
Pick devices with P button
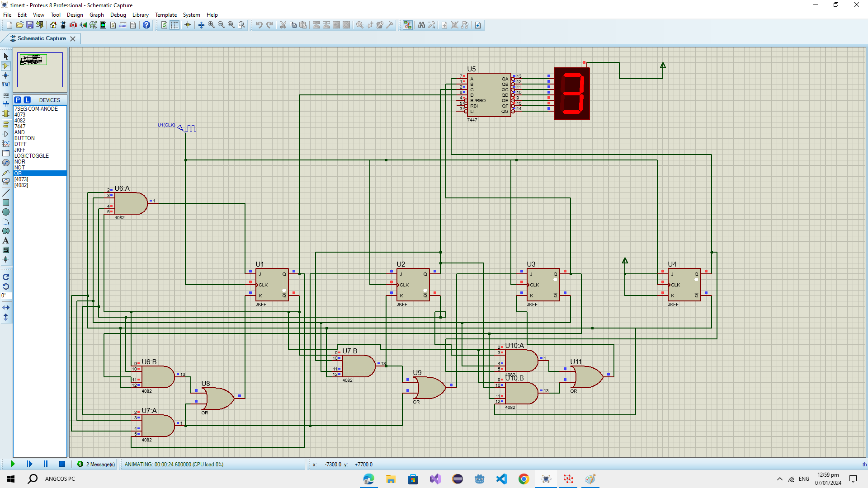point(18,100)
